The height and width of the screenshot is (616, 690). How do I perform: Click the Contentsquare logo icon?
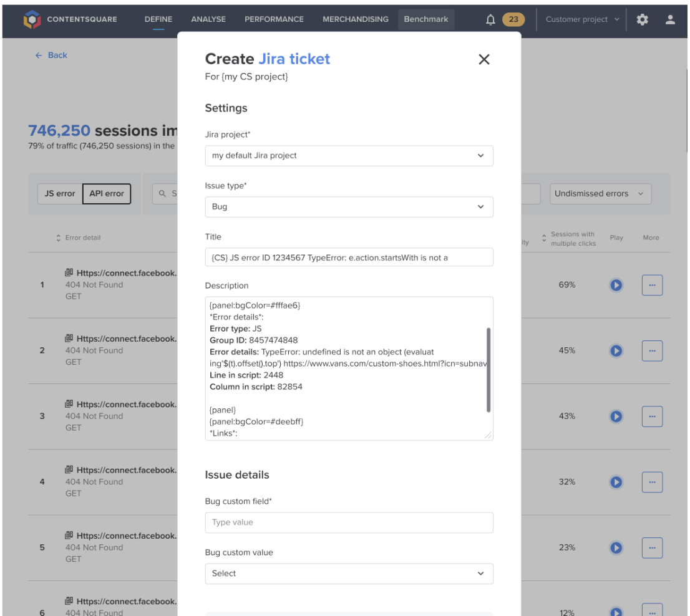click(x=32, y=19)
